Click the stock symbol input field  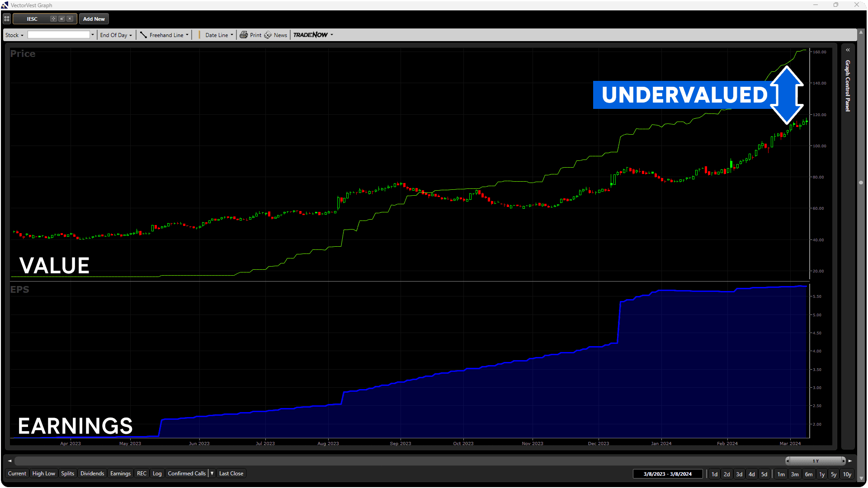(x=59, y=35)
